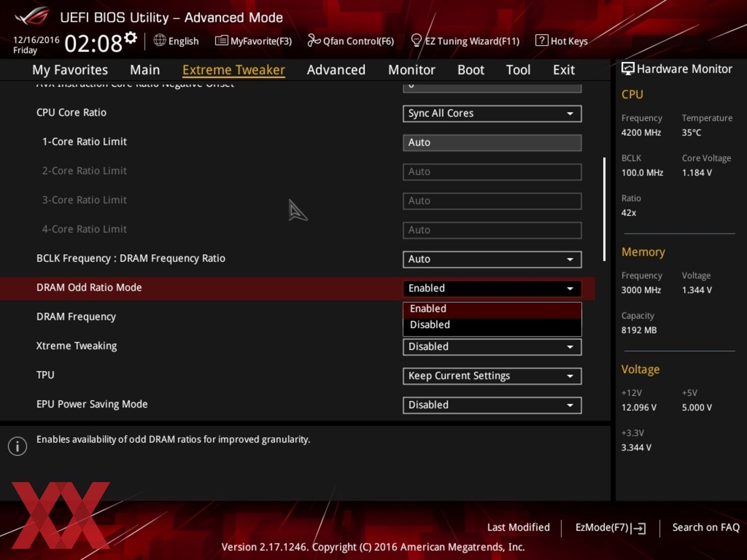Click the 12/16/2016 date text

(36, 40)
